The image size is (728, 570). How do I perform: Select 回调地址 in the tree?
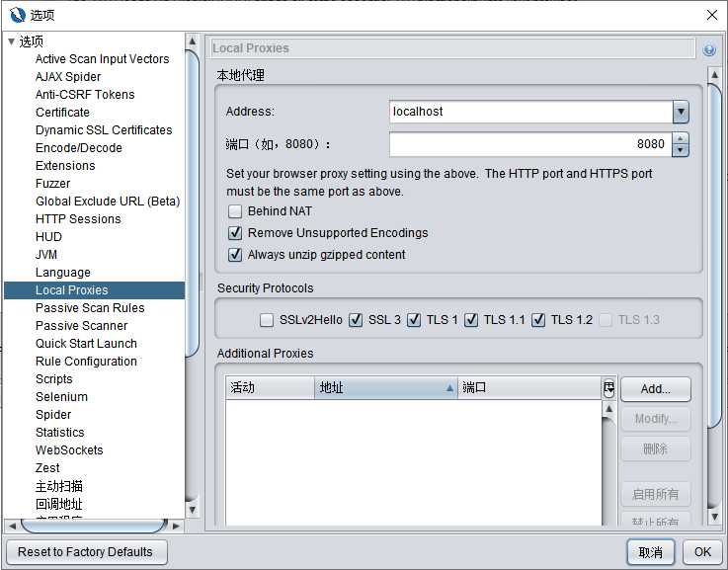pos(59,504)
